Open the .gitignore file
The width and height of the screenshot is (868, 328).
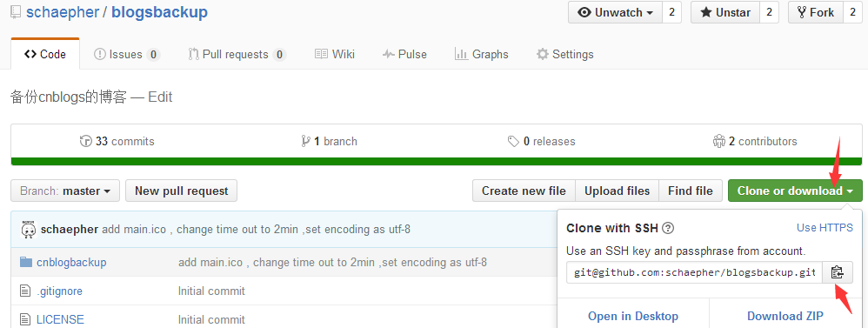pos(59,291)
